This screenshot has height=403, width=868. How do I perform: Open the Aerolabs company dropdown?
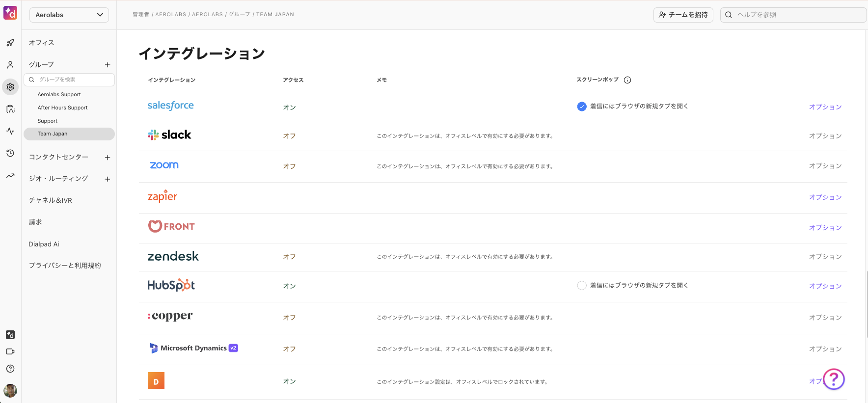tap(69, 15)
